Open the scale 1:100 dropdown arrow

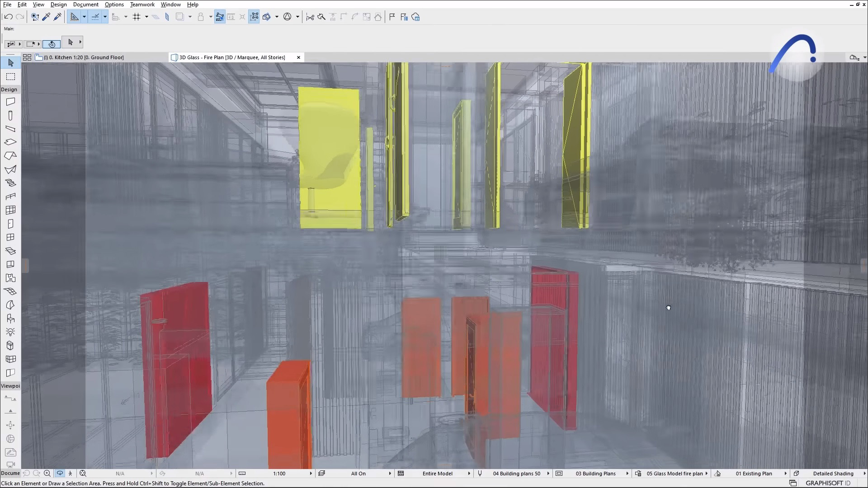[x=311, y=474]
